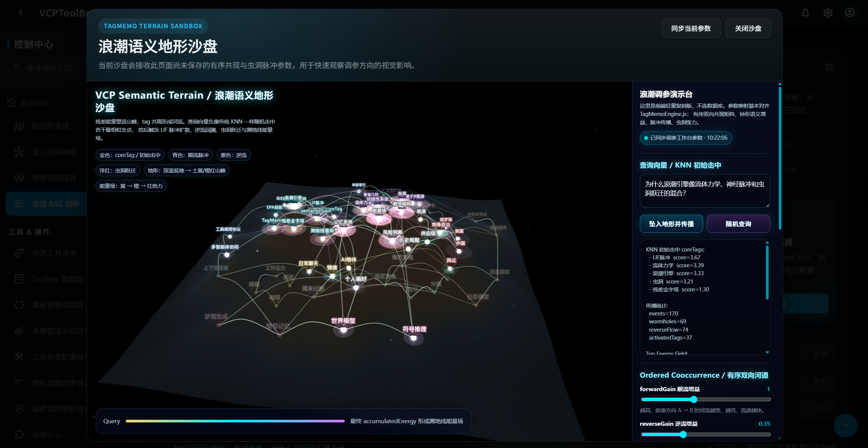Click the 地形: 深蓝低地 legend chip
This screenshot has height=448, width=868.
coord(186,170)
